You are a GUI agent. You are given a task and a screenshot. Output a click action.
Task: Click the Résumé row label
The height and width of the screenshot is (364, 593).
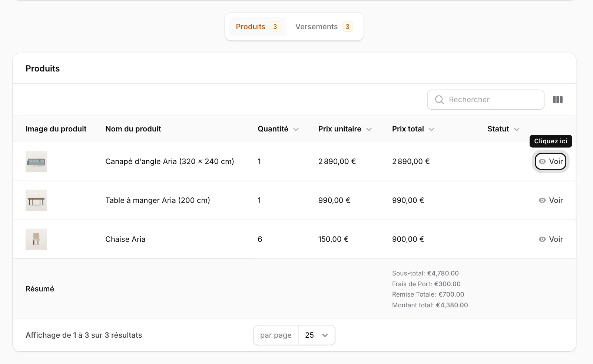(40, 289)
